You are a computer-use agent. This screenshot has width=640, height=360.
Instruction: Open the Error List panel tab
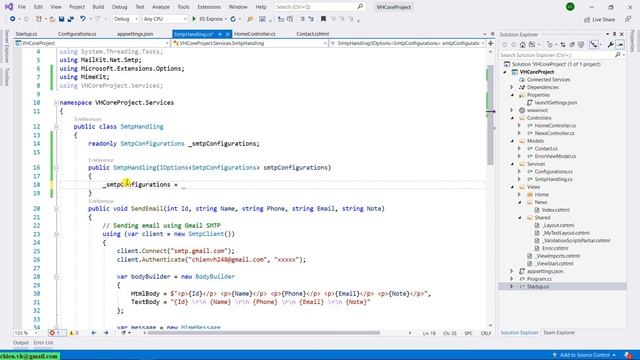point(43,343)
